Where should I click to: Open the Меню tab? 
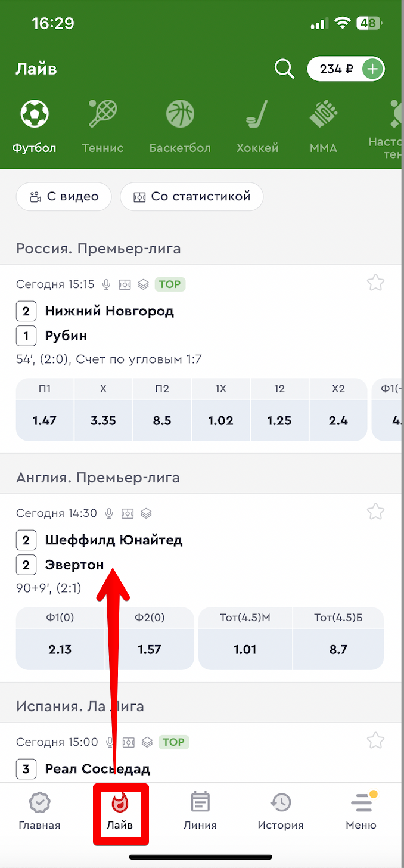pos(361,811)
